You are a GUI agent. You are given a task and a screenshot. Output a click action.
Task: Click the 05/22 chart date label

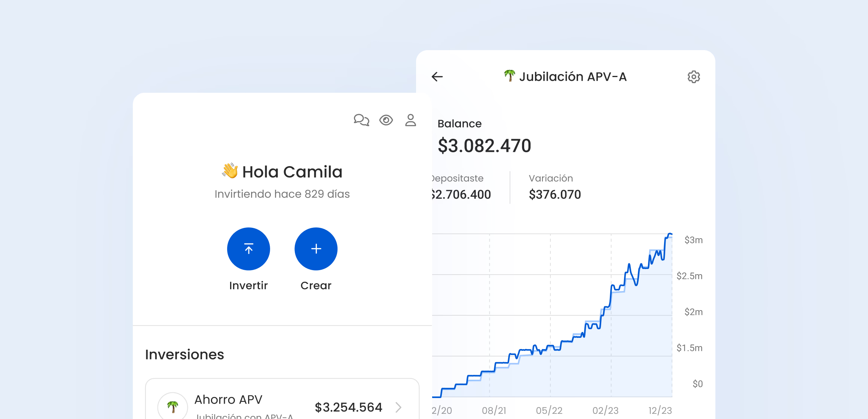coord(549,410)
